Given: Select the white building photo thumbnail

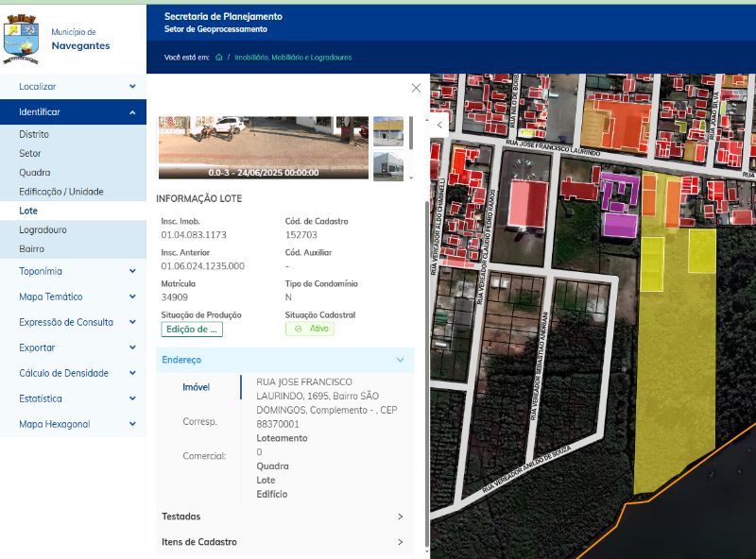Looking at the screenshot, I should (x=388, y=166).
